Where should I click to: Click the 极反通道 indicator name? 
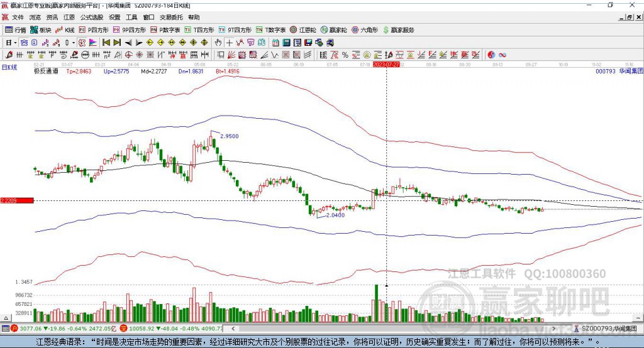pos(46,71)
